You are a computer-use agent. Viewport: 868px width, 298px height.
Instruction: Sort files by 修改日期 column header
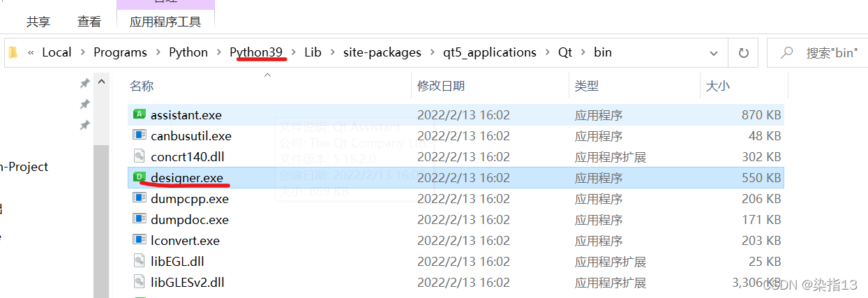click(441, 86)
